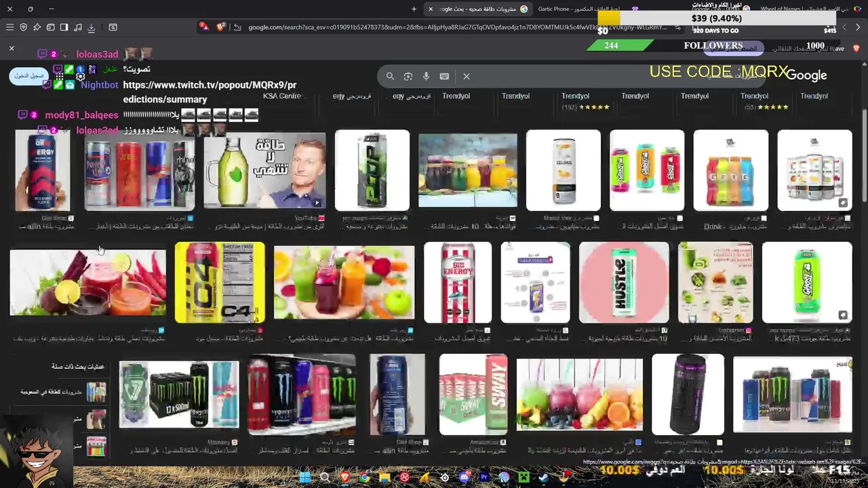Open the Twitch predictions link in chat

coord(210,92)
